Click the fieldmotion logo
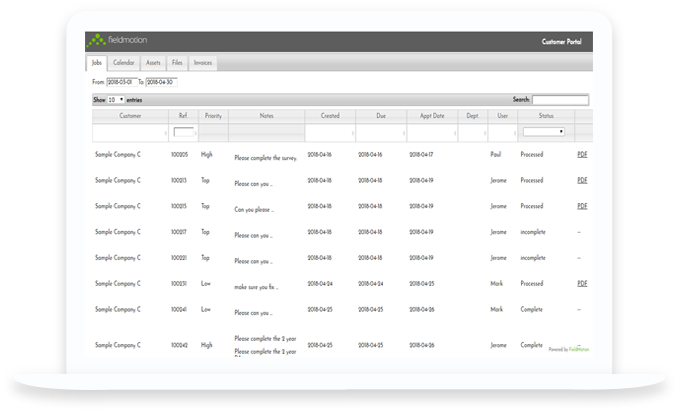The height and width of the screenshot is (410, 680). tap(117, 40)
